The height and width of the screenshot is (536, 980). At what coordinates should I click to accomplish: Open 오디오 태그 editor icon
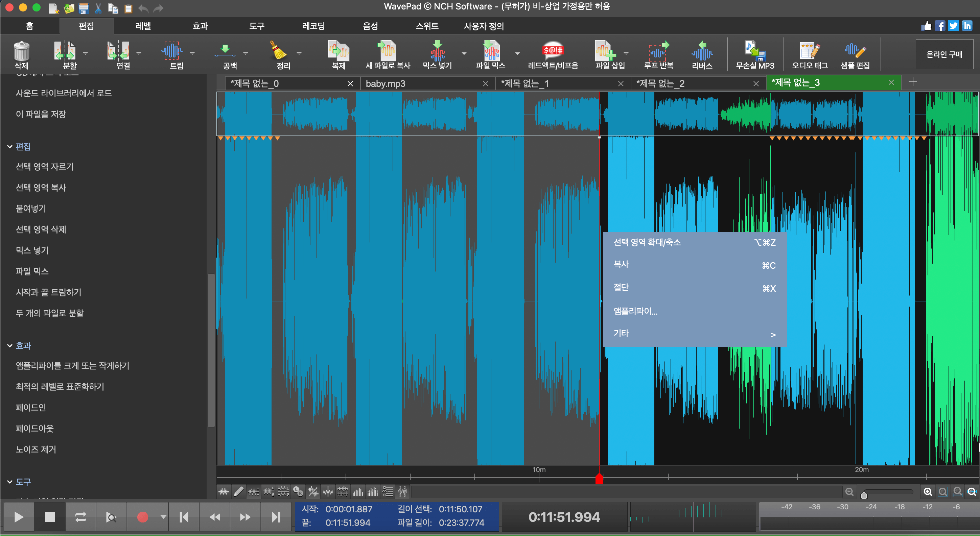(x=810, y=51)
